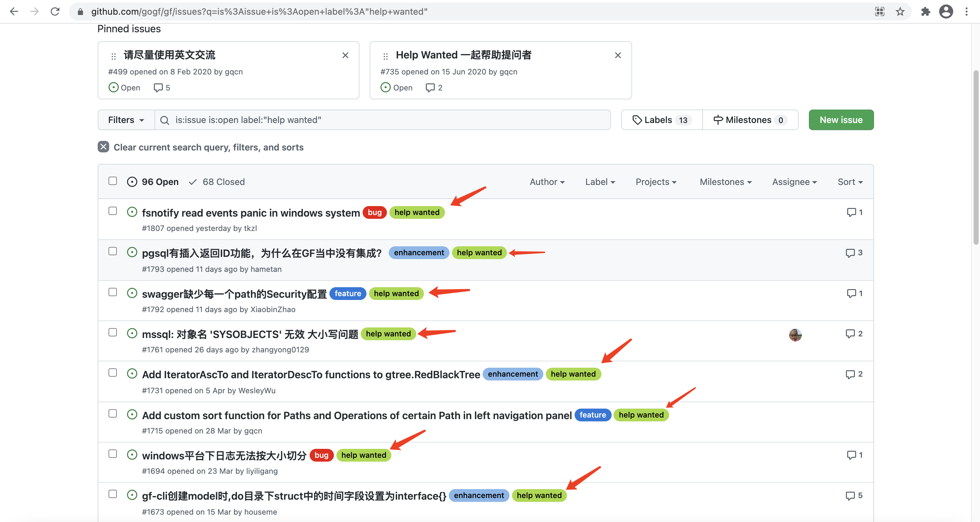Open the Filters dropdown
Viewport: 980px width, 522px height.
pyautogui.click(x=126, y=120)
